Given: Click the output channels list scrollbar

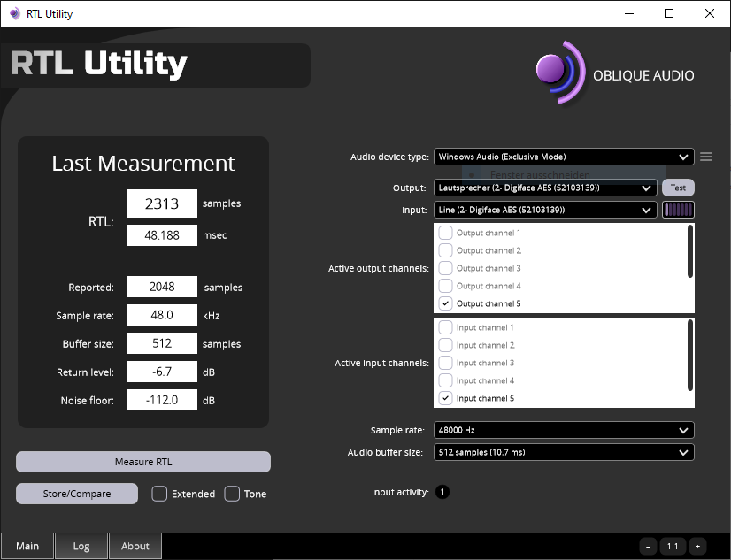Looking at the screenshot, I should click(690, 251).
